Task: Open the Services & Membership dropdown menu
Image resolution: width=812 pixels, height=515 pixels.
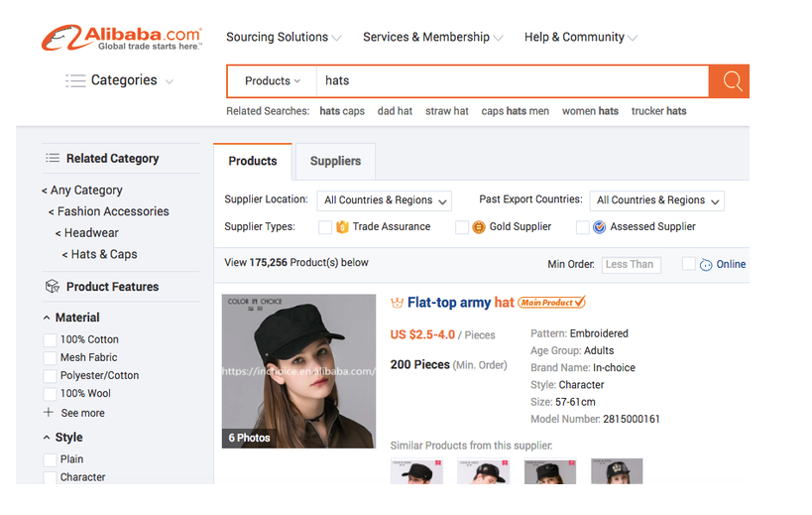Action: pyautogui.click(x=432, y=38)
